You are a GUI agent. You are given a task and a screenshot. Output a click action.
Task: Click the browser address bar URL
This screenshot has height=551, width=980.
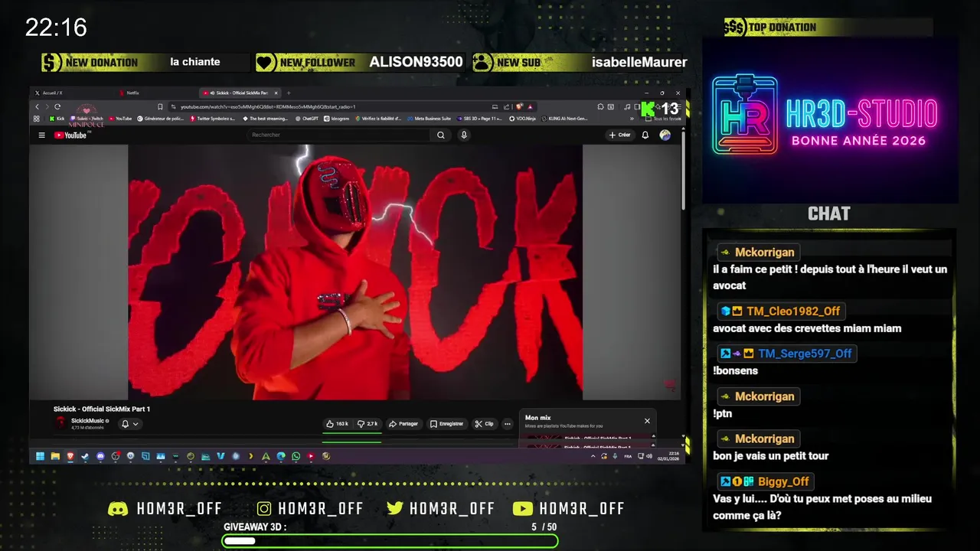point(268,106)
